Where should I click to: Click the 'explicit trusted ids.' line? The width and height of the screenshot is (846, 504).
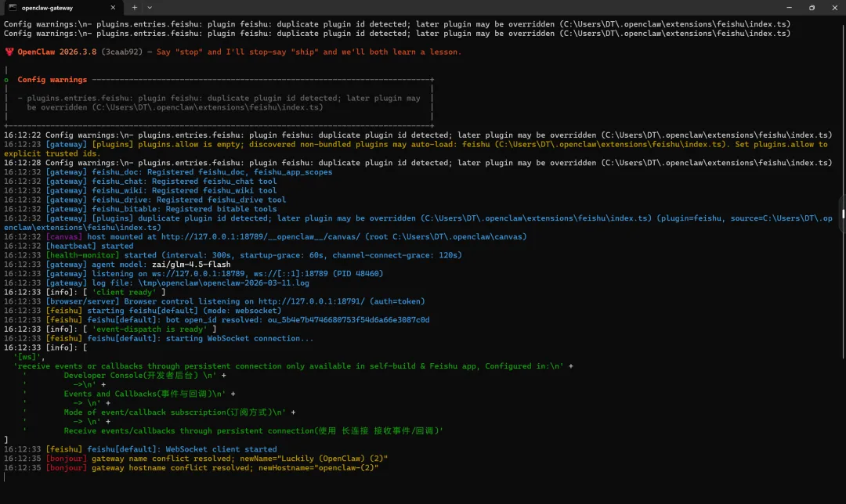(x=52, y=153)
